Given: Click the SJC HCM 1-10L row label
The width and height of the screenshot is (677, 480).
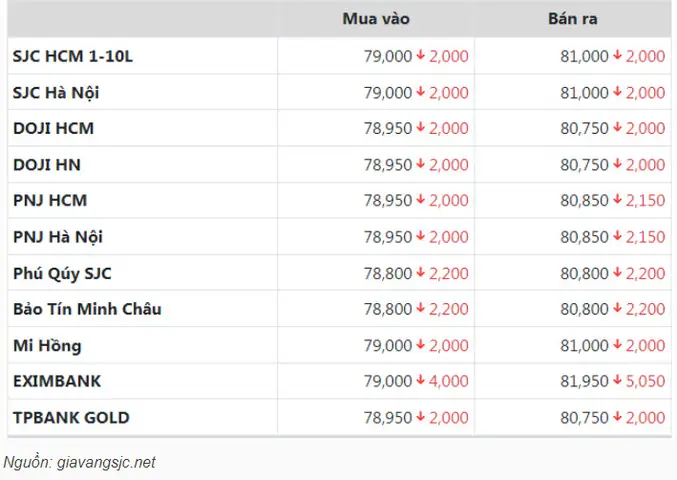Looking at the screenshot, I should pos(73,57).
